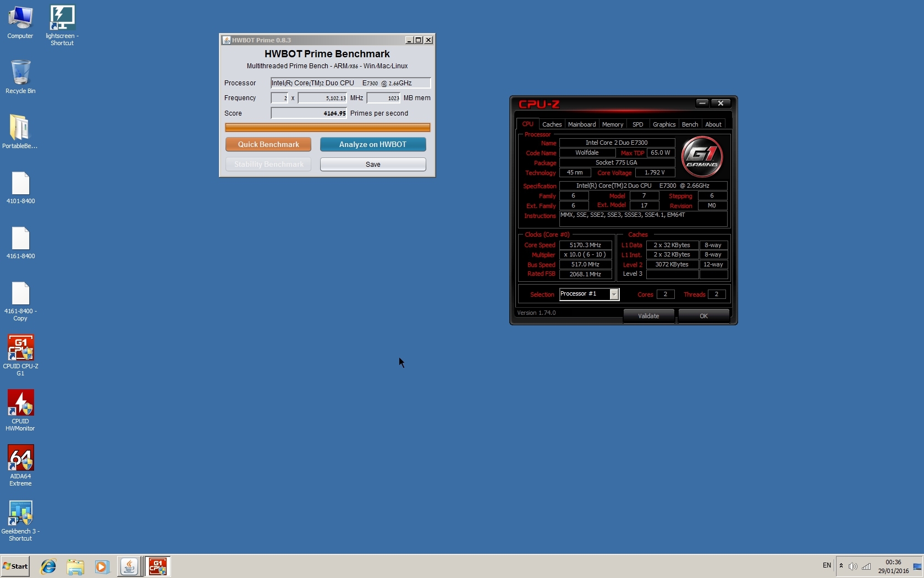Launch the AIDA64 Extreme shortcut

(20, 466)
